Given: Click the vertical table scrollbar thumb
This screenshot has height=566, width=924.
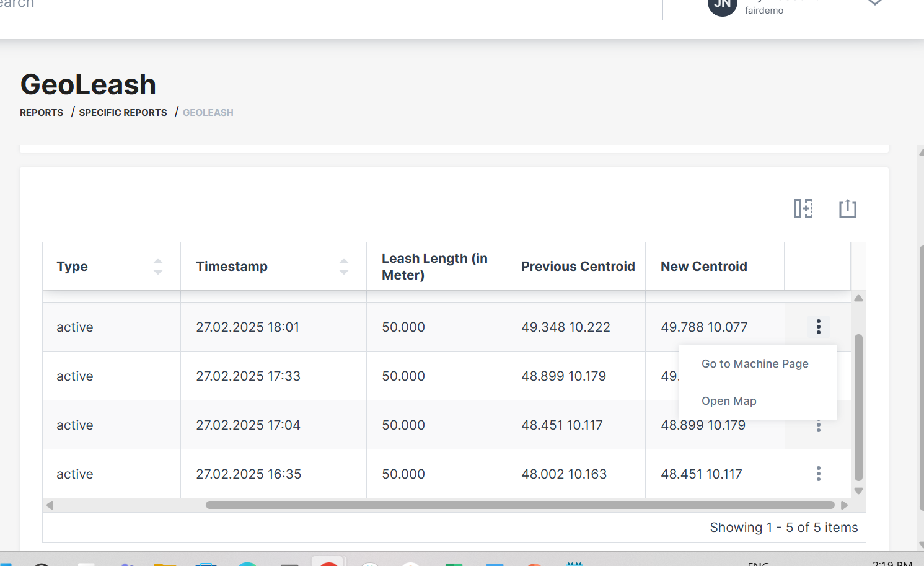Looking at the screenshot, I should (858, 407).
